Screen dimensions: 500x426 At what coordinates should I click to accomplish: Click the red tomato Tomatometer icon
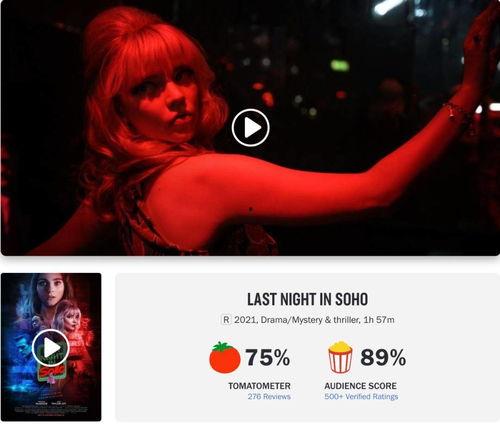pos(225,358)
